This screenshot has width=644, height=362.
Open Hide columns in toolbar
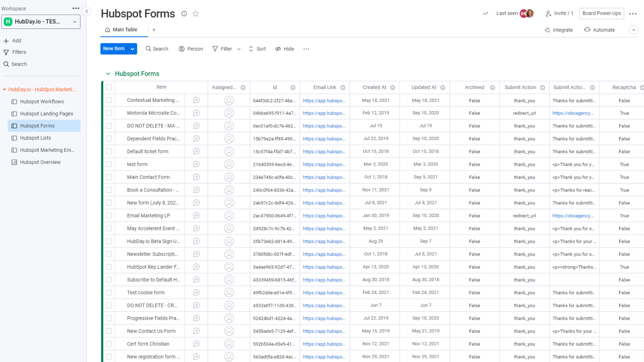pos(284,49)
